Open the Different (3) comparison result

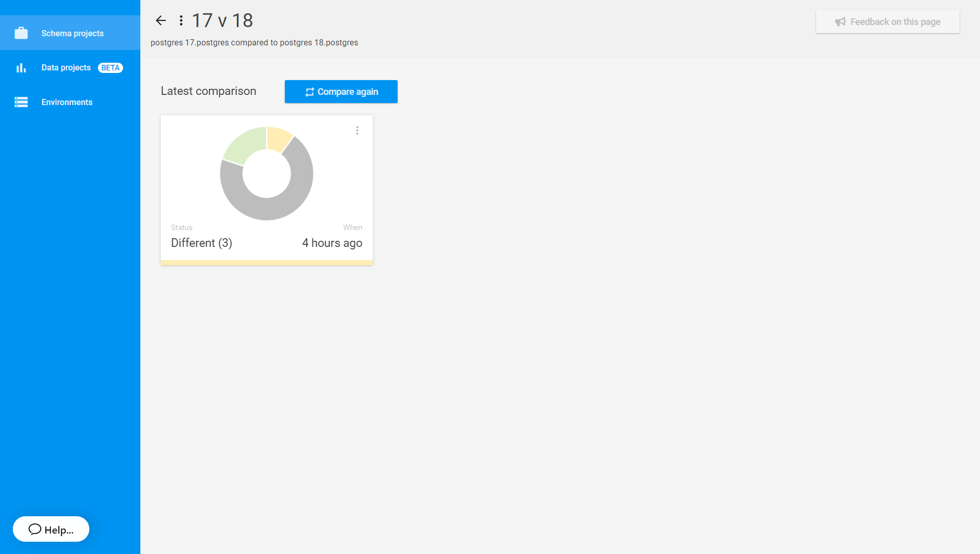click(202, 243)
